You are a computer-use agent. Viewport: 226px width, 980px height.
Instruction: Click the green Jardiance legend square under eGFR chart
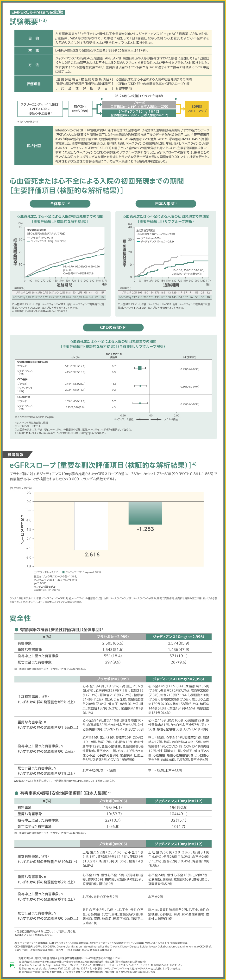point(63,572)
